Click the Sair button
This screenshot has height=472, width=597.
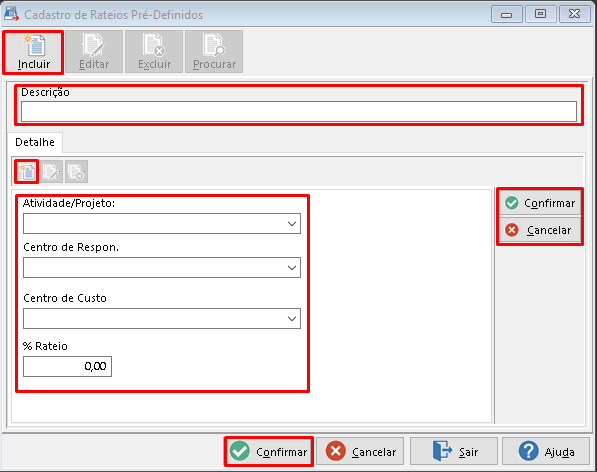pyautogui.click(x=454, y=452)
